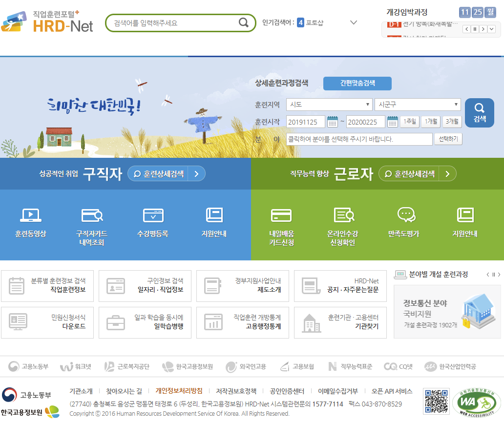Visit 외국인고용 related site link
This screenshot has height=426, width=504.
(246, 366)
